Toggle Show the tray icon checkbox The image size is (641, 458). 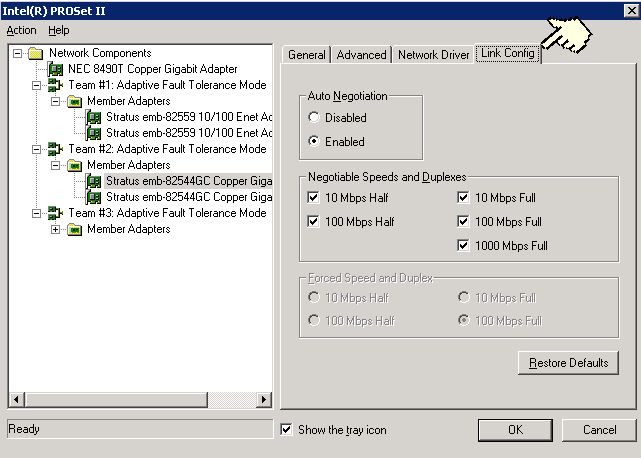(287, 429)
